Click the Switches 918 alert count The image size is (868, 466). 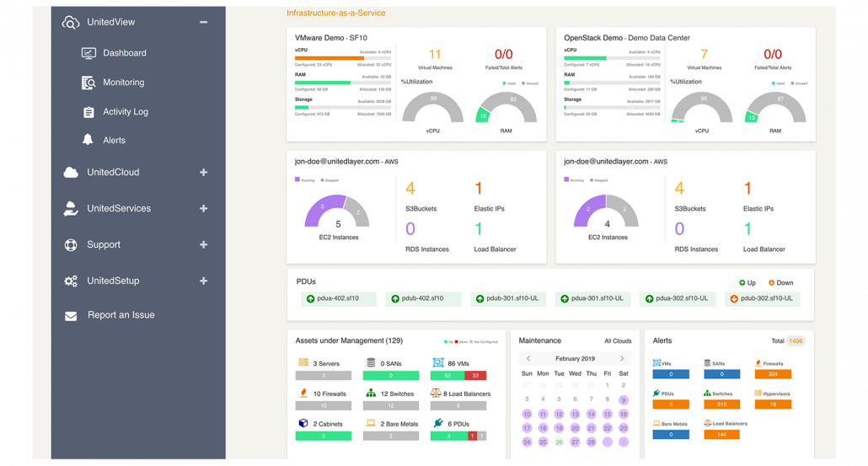pos(722,404)
